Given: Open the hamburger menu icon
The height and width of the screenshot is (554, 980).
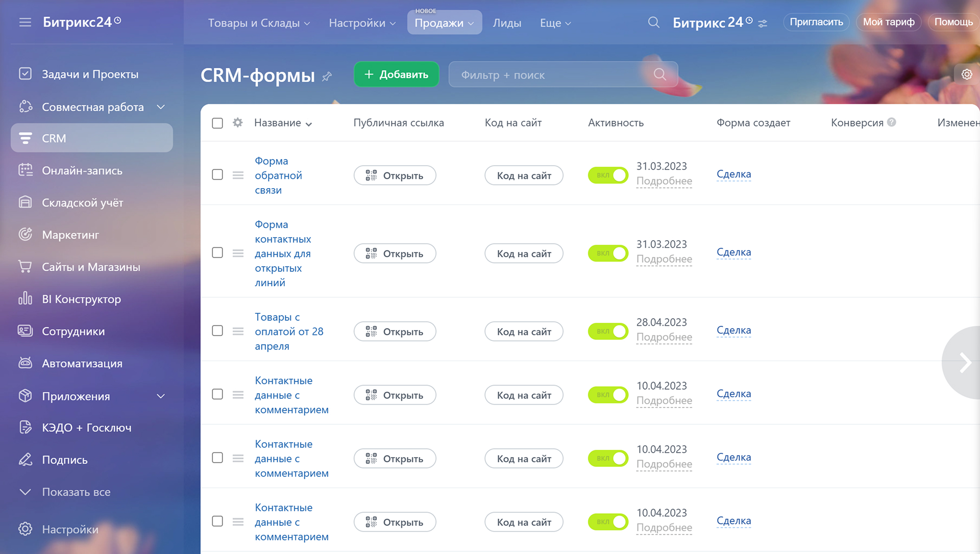Looking at the screenshot, I should [25, 22].
